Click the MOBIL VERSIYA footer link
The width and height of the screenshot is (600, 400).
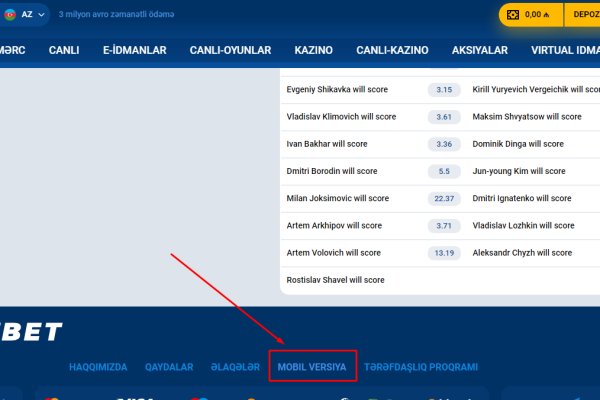pos(312,367)
